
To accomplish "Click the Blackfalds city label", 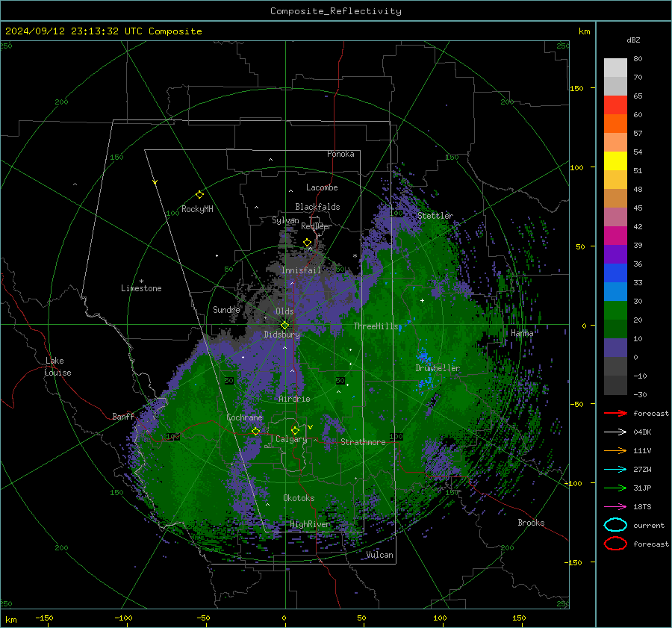I will 317,207.
